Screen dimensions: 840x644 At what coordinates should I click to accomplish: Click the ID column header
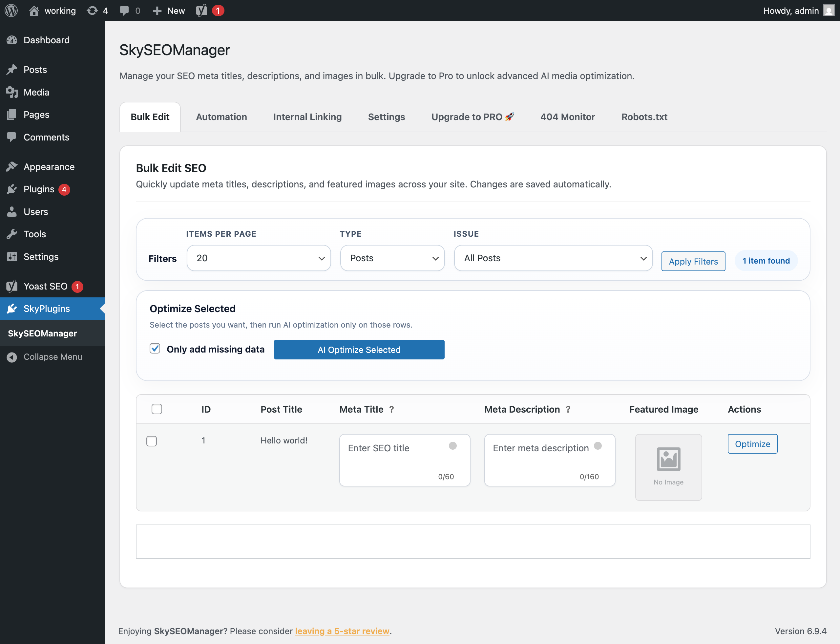206,409
